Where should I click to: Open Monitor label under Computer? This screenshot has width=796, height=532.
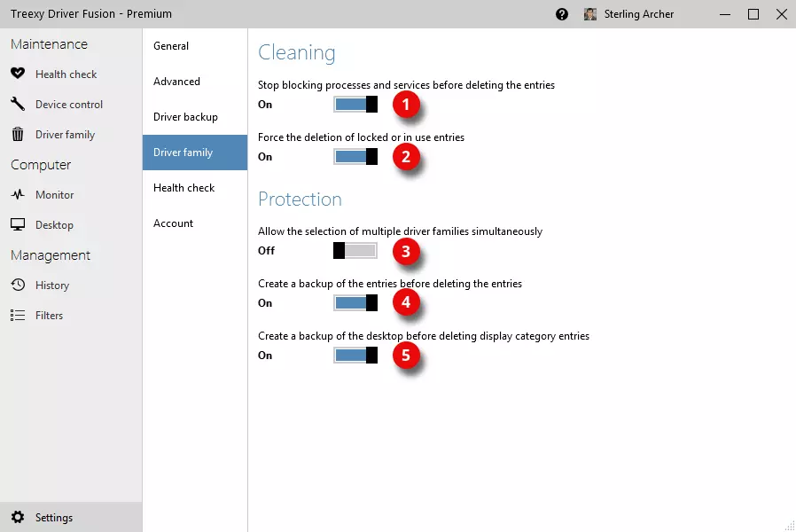[x=54, y=194]
